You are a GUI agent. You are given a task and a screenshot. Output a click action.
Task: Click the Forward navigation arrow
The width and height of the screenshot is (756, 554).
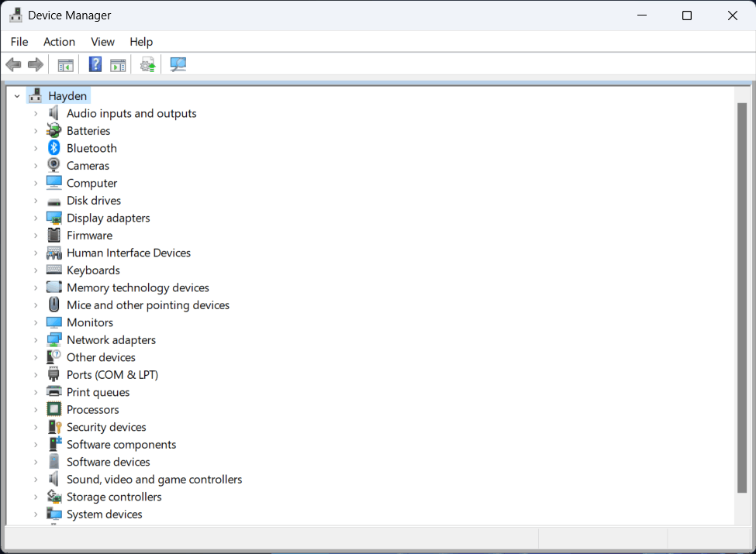point(36,64)
